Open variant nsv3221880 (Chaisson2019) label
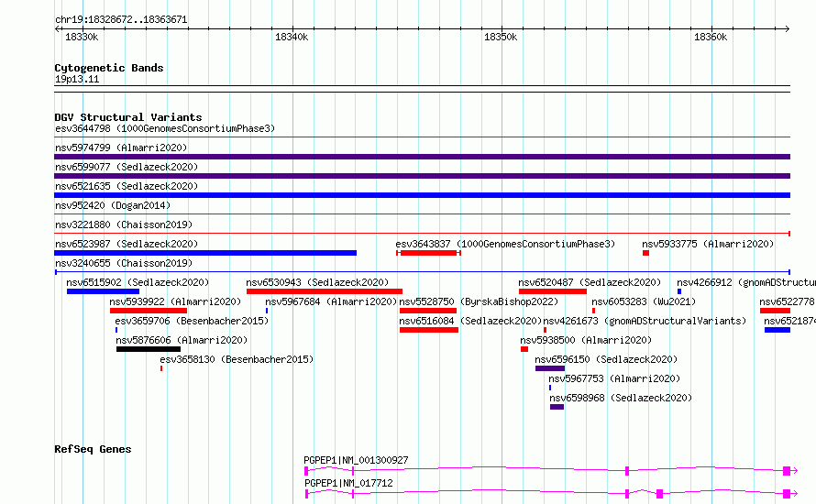Image resolution: width=816 pixels, height=504 pixels. click(124, 225)
